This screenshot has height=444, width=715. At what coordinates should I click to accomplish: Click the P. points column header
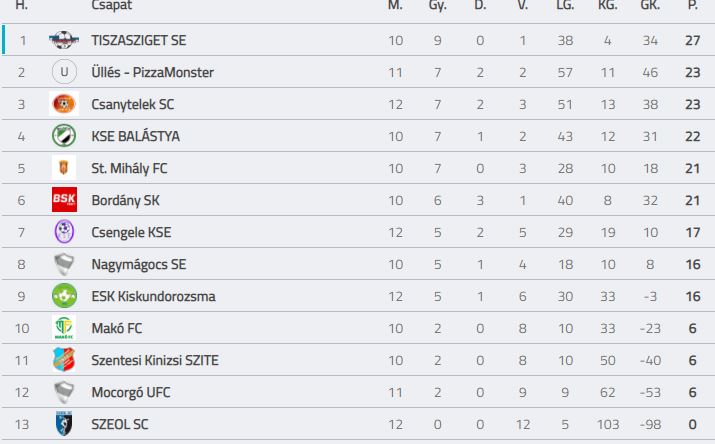(x=693, y=5)
